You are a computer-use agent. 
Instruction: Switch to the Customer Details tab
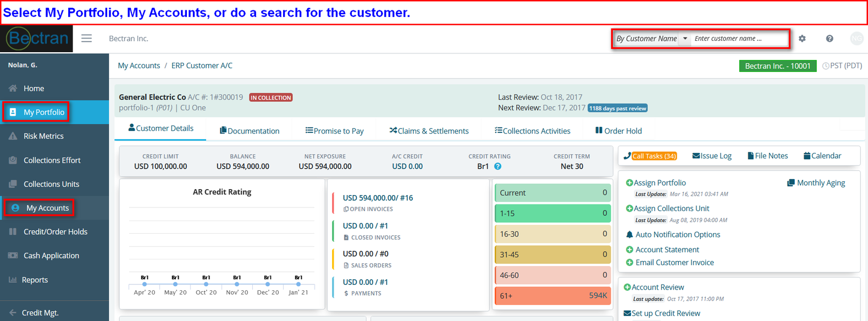[x=161, y=129]
